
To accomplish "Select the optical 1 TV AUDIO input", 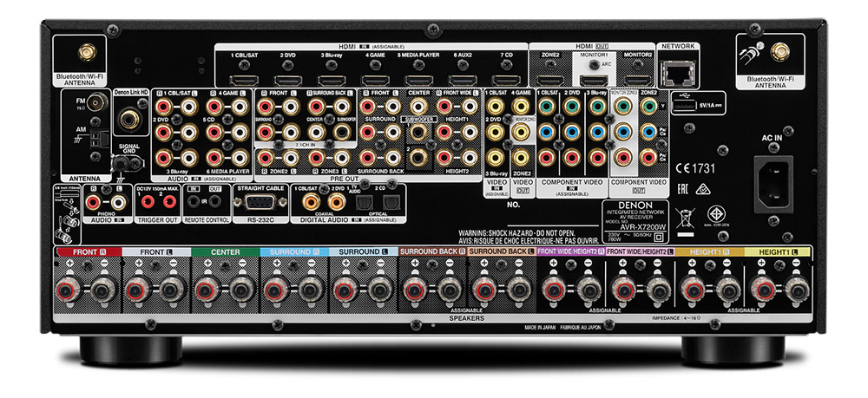I will [x=363, y=203].
